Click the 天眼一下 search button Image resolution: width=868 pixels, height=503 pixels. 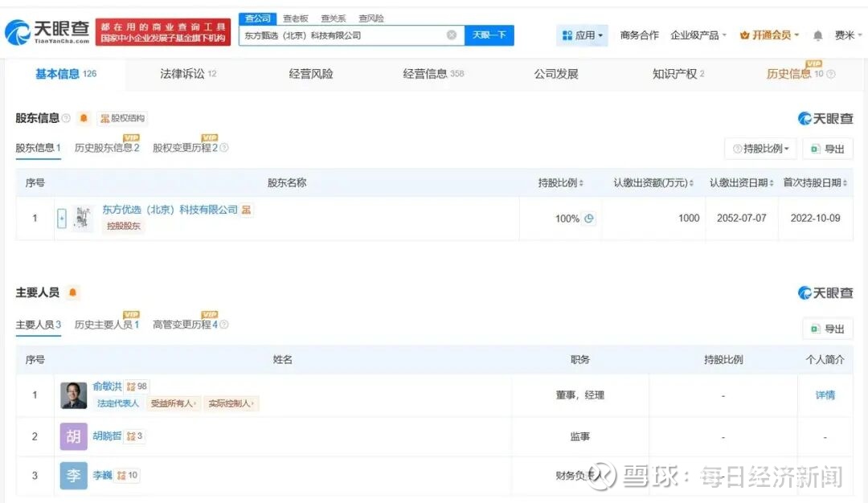click(489, 35)
